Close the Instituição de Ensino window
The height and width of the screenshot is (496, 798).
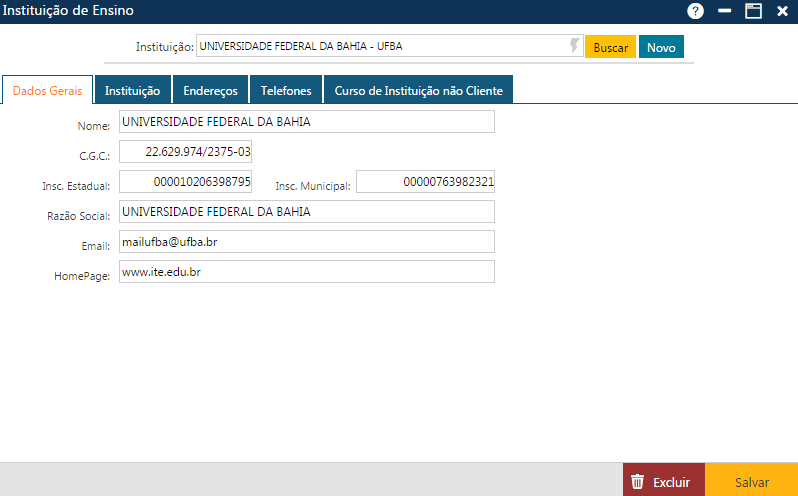(x=781, y=11)
